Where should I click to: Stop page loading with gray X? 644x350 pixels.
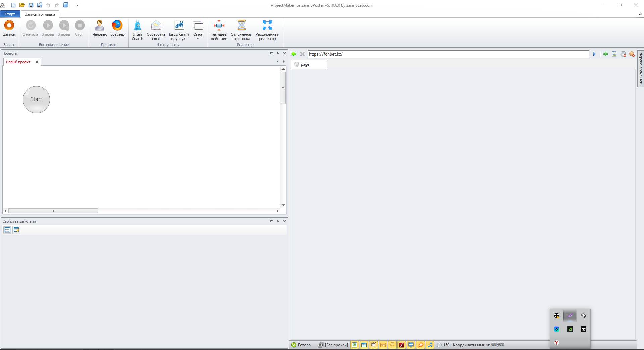point(302,54)
